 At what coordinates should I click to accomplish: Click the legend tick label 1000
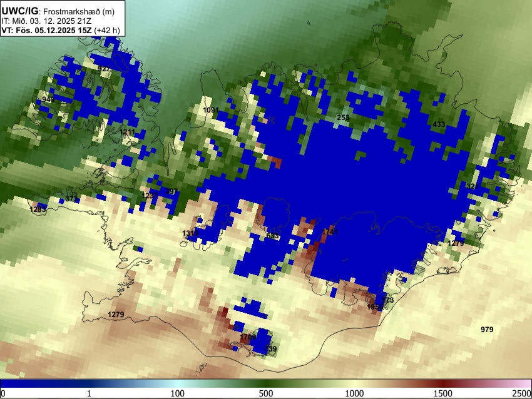354,393
